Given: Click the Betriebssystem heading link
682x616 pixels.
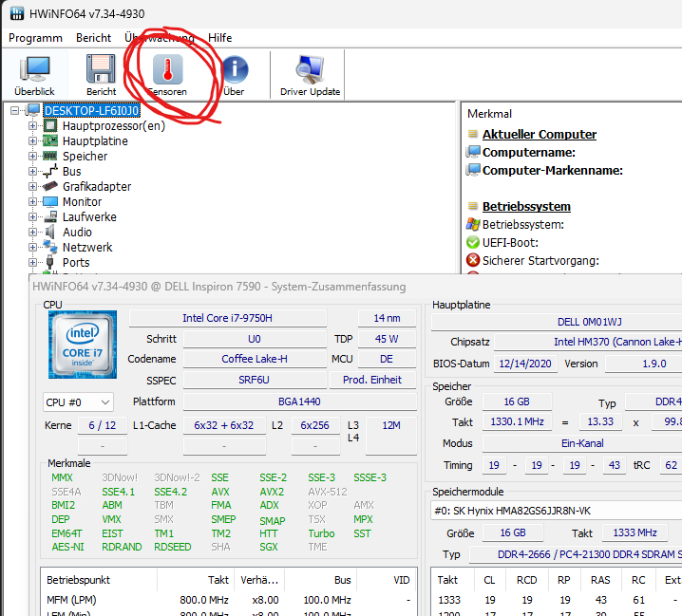Looking at the screenshot, I should (526, 207).
